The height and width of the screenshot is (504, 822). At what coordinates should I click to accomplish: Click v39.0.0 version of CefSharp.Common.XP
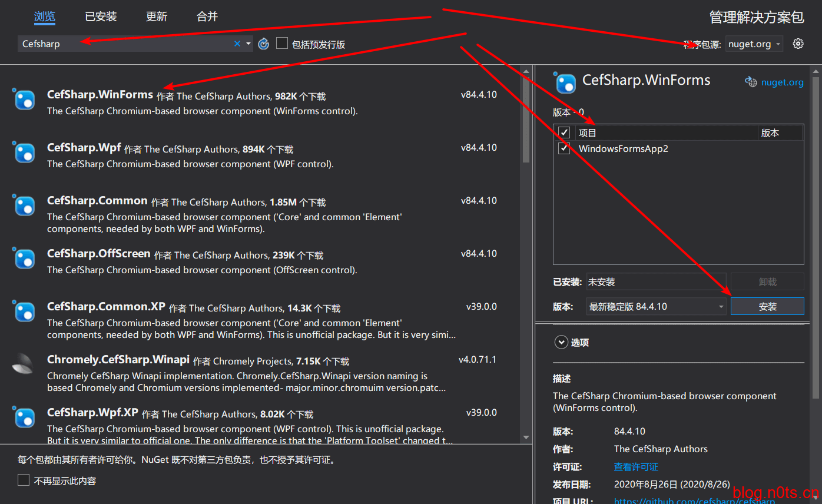(x=482, y=306)
